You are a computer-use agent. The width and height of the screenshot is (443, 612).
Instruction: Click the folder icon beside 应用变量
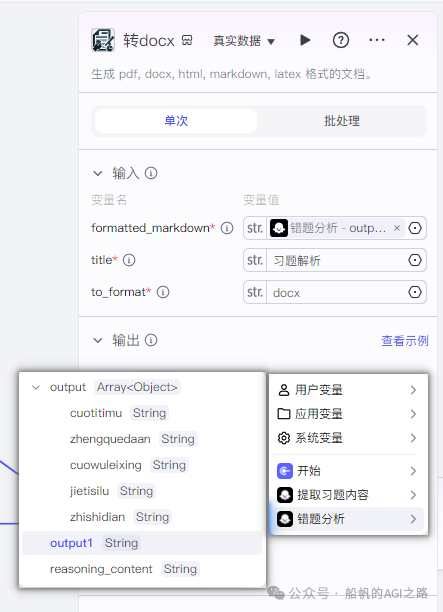(x=284, y=414)
